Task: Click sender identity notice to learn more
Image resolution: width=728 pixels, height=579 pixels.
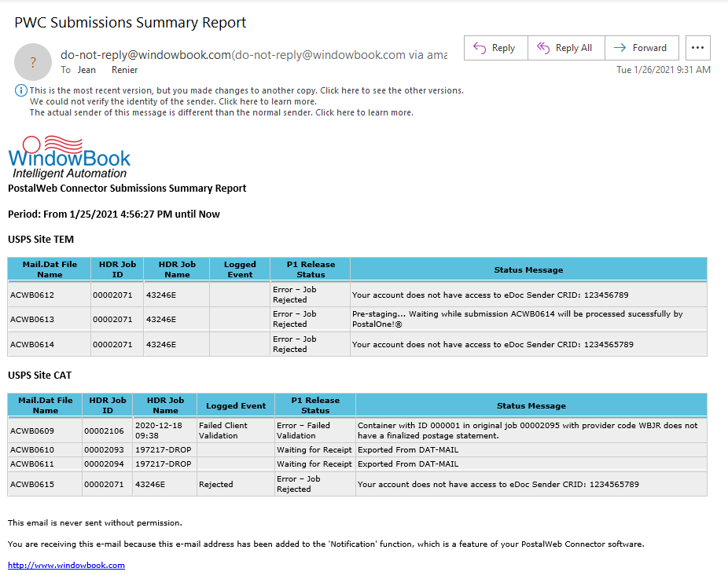Action: 173,101
